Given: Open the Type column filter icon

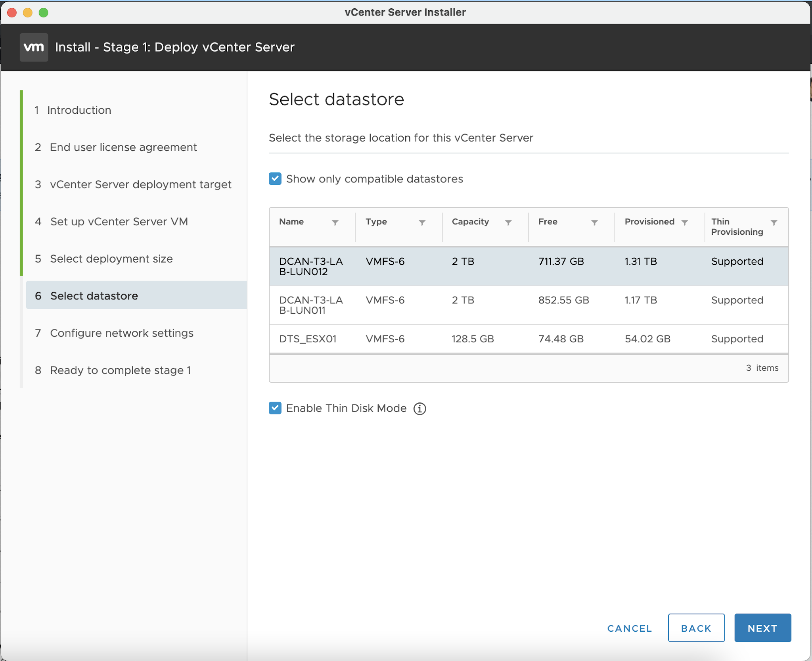Looking at the screenshot, I should 422,222.
